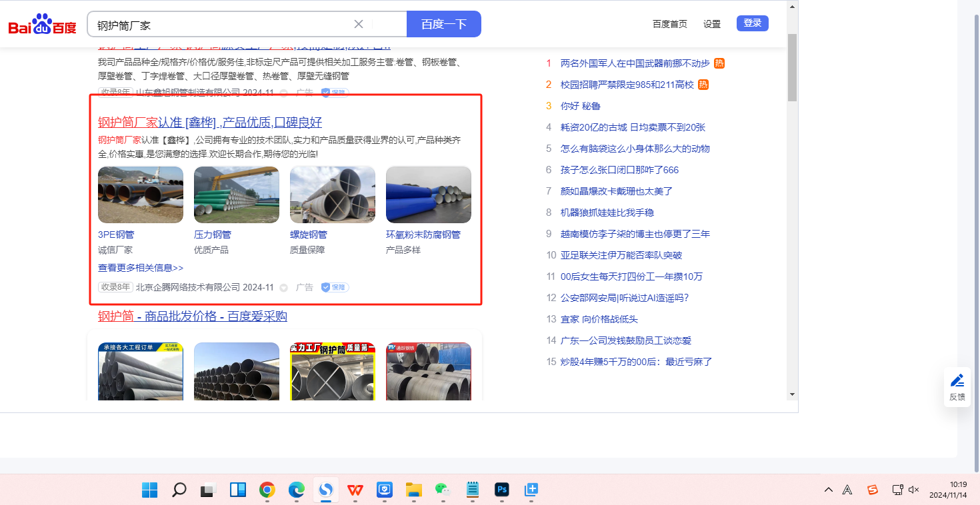The image size is (980, 505).
Task: Open WPS Office from the taskbar
Action: (355, 490)
